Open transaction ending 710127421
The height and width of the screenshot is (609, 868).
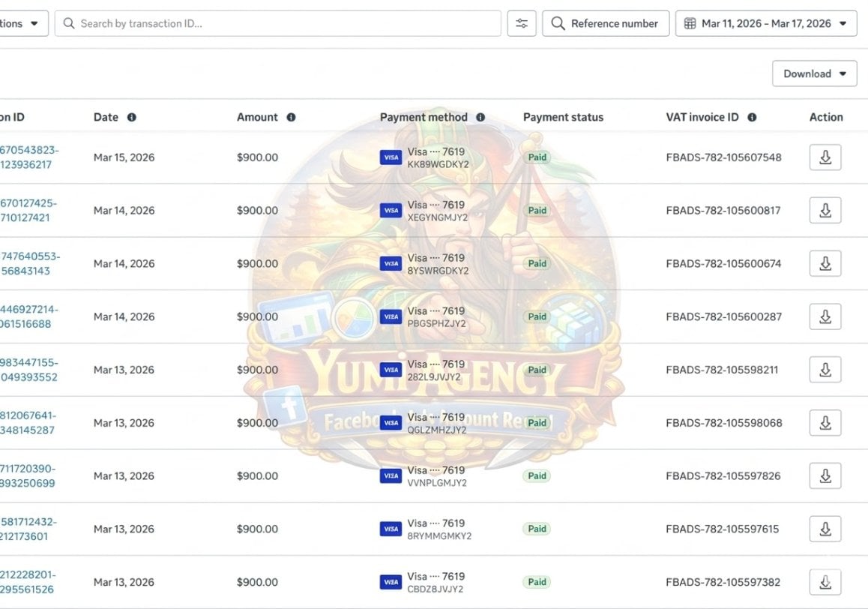tap(28, 211)
